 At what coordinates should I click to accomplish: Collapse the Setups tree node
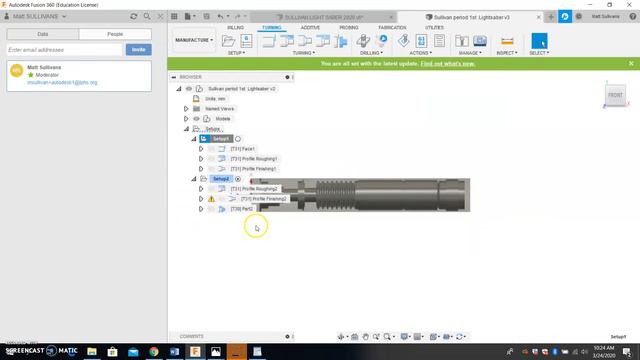click(x=187, y=129)
